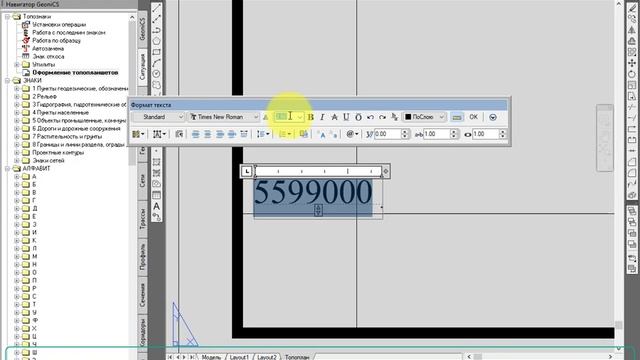The image size is (640, 360).
Task: Toggle Overline text formatting
Action: point(358,117)
